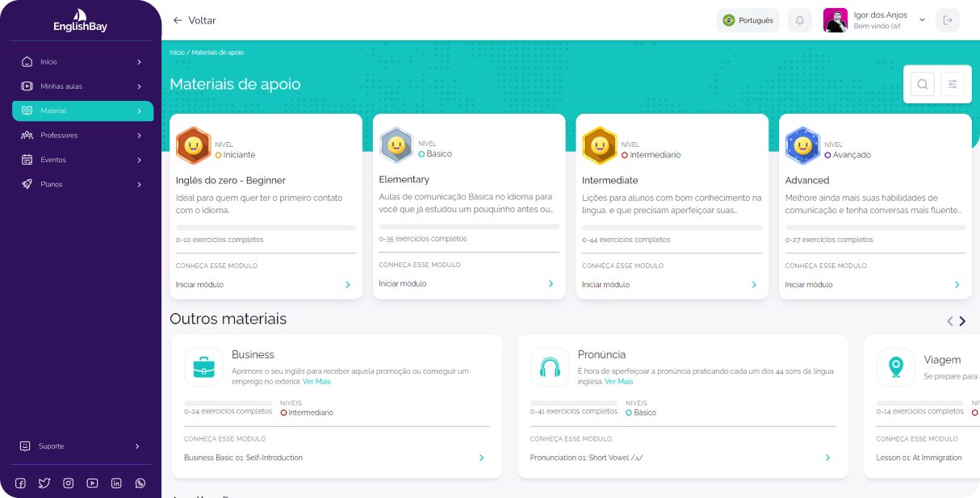This screenshot has width=980, height=498.
Task: Click the EnglishBay logo
Action: 80,21
